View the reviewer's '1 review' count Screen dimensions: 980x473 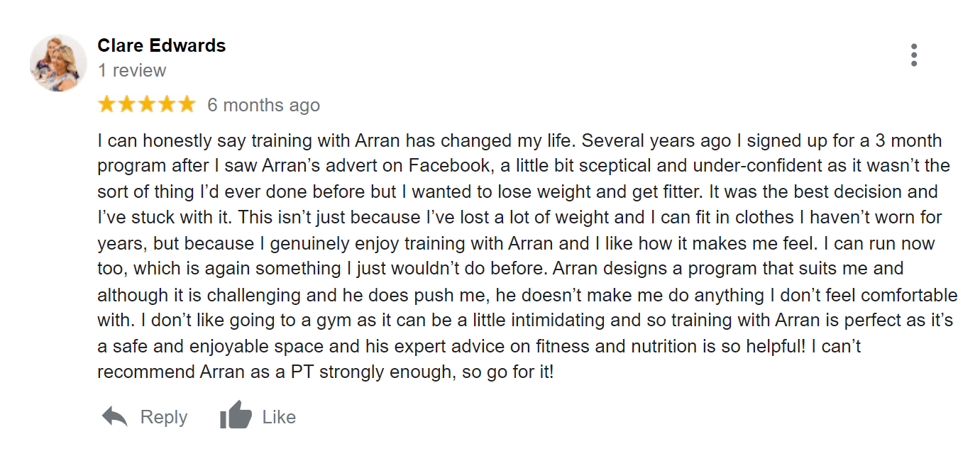(132, 71)
